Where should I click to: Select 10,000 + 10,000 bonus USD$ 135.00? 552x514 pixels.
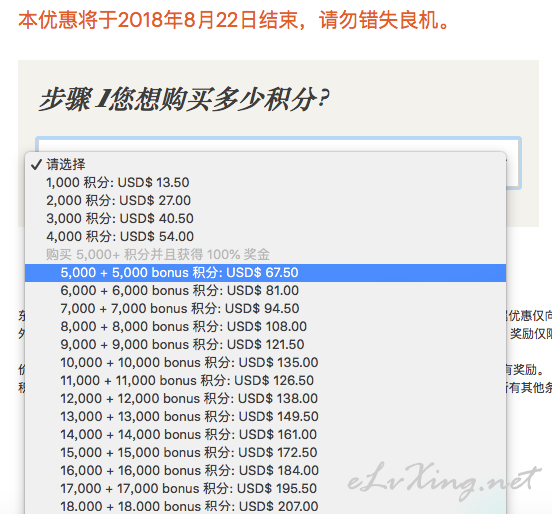click(265, 362)
